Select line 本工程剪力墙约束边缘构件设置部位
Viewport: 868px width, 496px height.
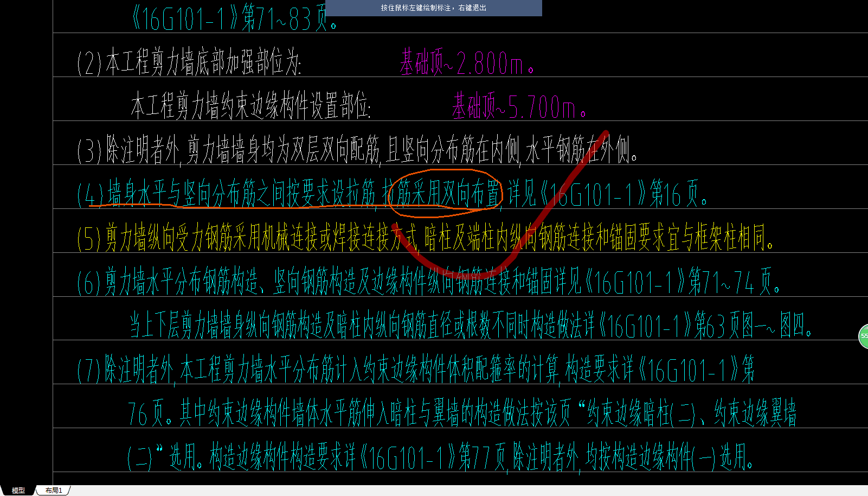(250, 106)
